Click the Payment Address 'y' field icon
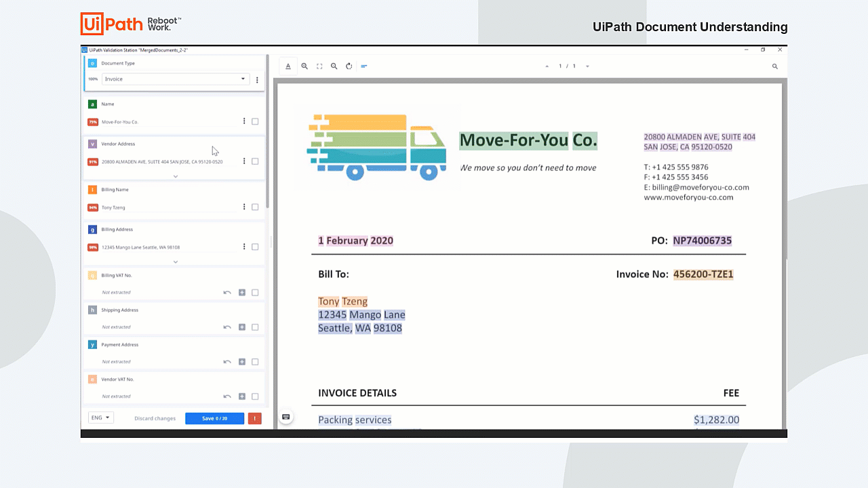868x488 pixels. click(92, 344)
